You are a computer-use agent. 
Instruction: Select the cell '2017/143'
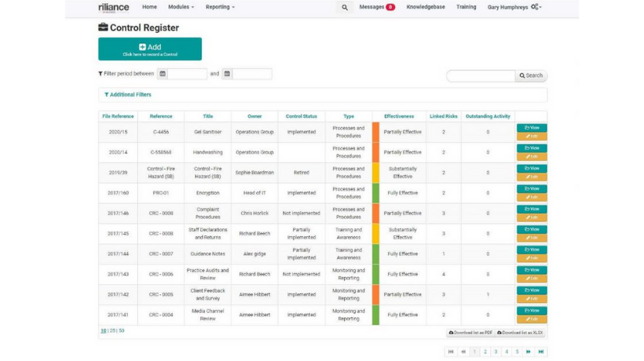pos(118,274)
